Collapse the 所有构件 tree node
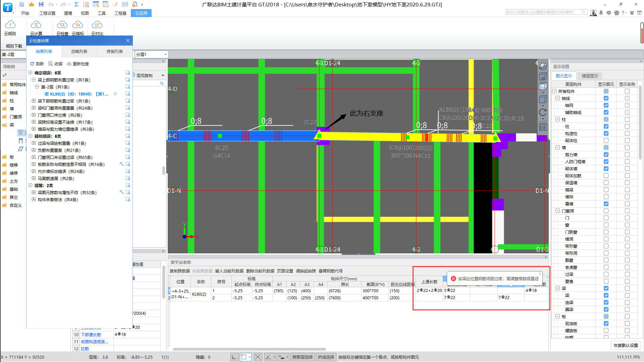This screenshot has width=644, height=362. tap(554, 91)
